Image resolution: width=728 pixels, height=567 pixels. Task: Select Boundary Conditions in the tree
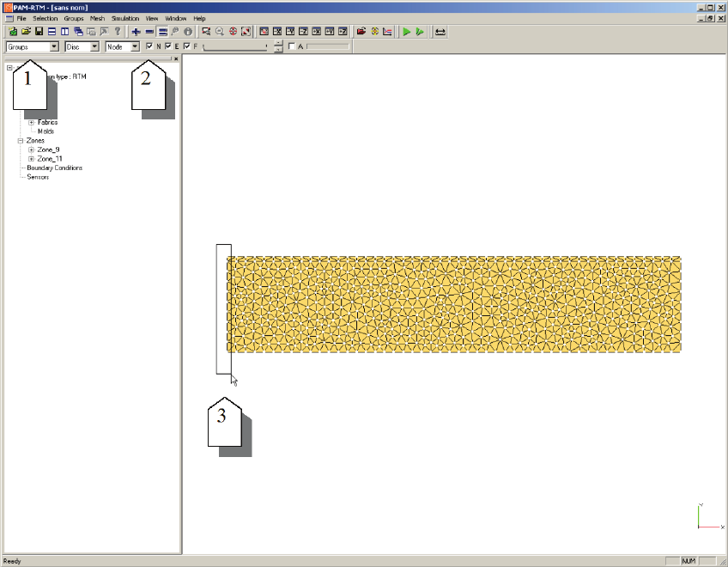point(54,168)
